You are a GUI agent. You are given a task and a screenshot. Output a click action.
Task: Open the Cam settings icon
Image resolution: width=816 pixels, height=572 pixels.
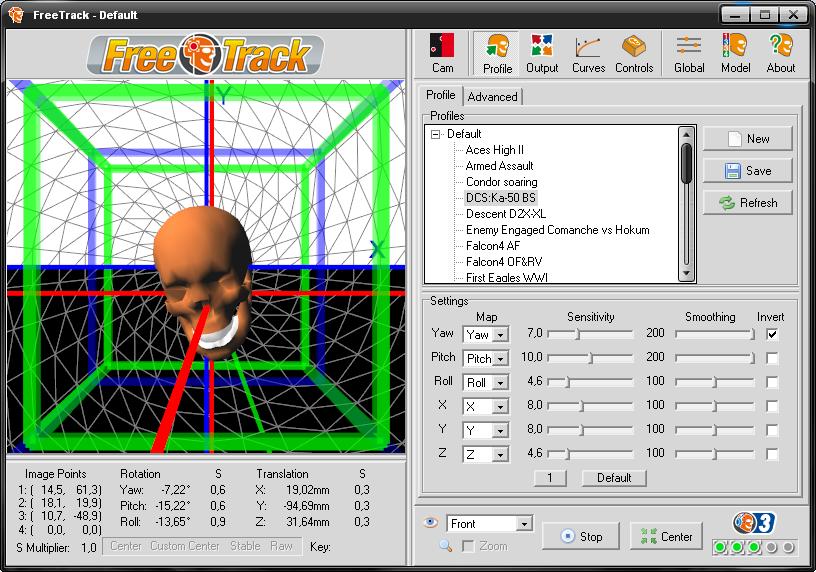(x=442, y=54)
